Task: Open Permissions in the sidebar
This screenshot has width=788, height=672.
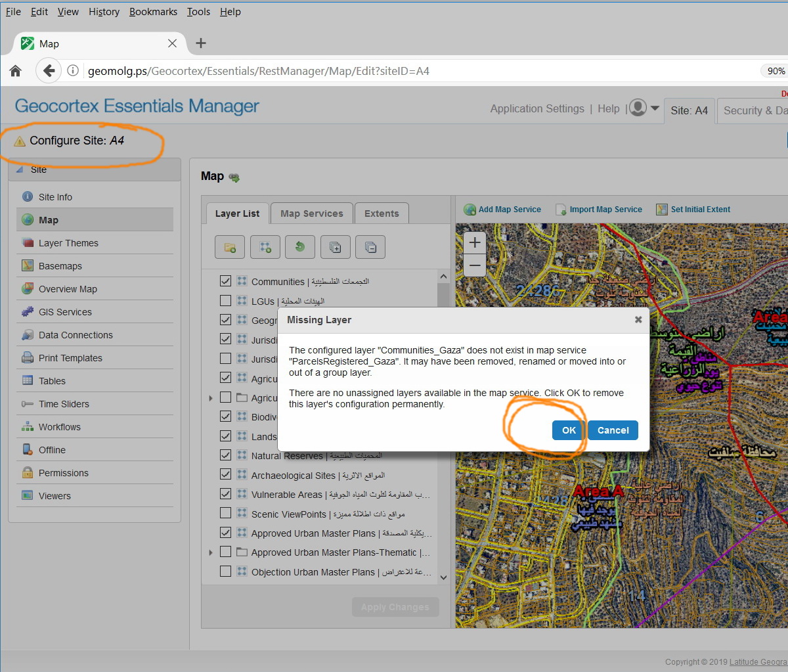Action: click(95, 473)
